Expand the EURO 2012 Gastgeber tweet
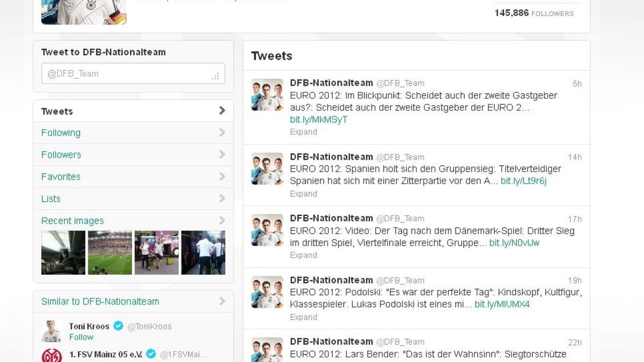Image resolution: width=644 pixels, height=362 pixels. point(303,131)
